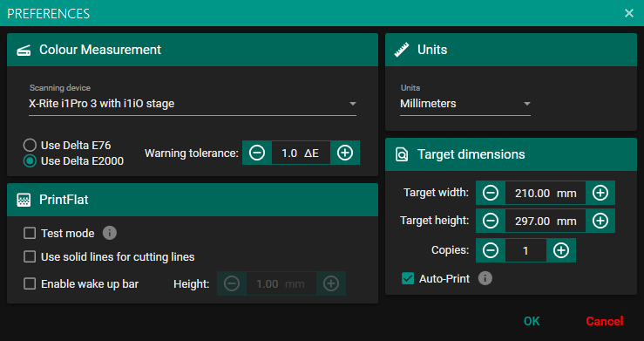Close the Preferences window
Viewport: 644px width, 341px height.
[629, 13]
